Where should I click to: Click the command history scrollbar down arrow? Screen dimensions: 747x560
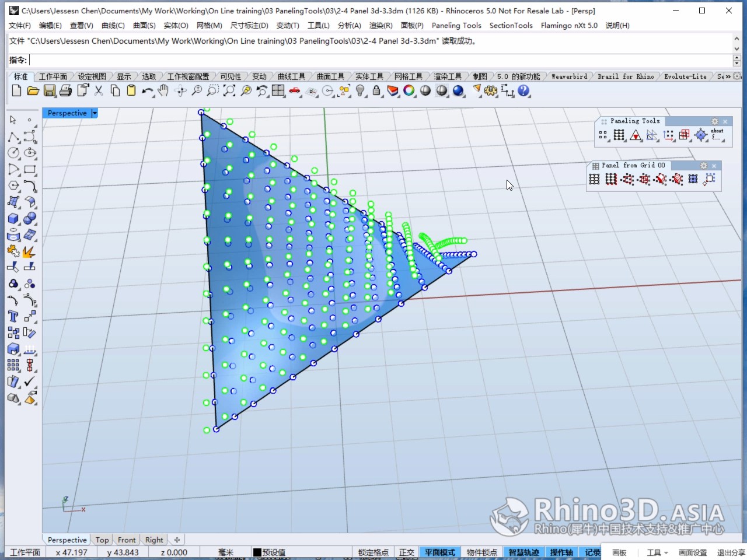[736, 48]
